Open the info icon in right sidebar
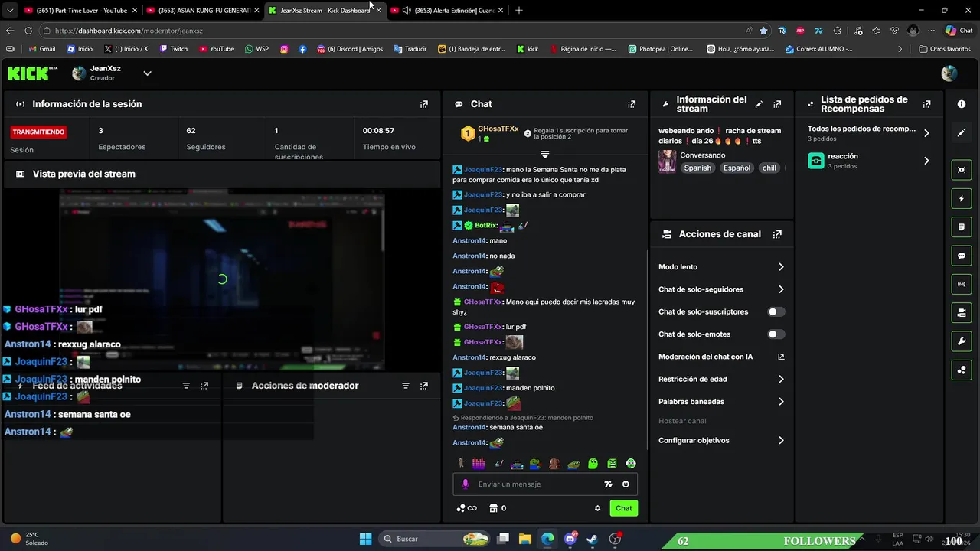980x551 pixels. pyautogui.click(x=962, y=104)
